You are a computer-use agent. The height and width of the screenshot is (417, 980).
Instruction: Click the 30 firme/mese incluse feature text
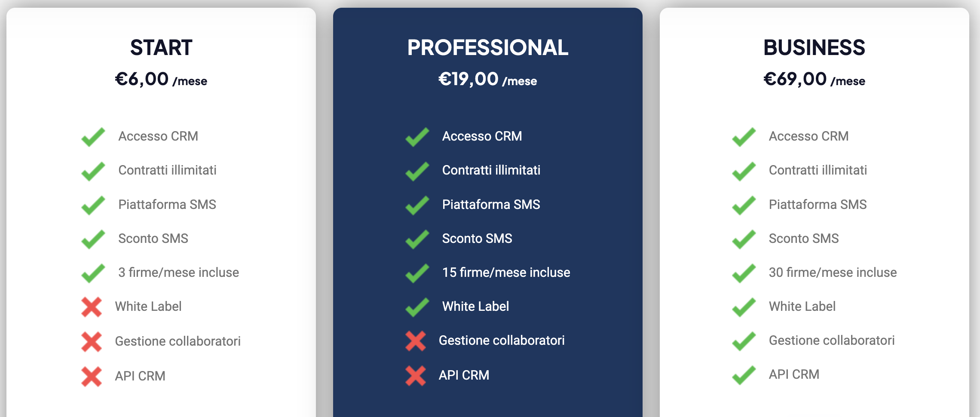(833, 272)
